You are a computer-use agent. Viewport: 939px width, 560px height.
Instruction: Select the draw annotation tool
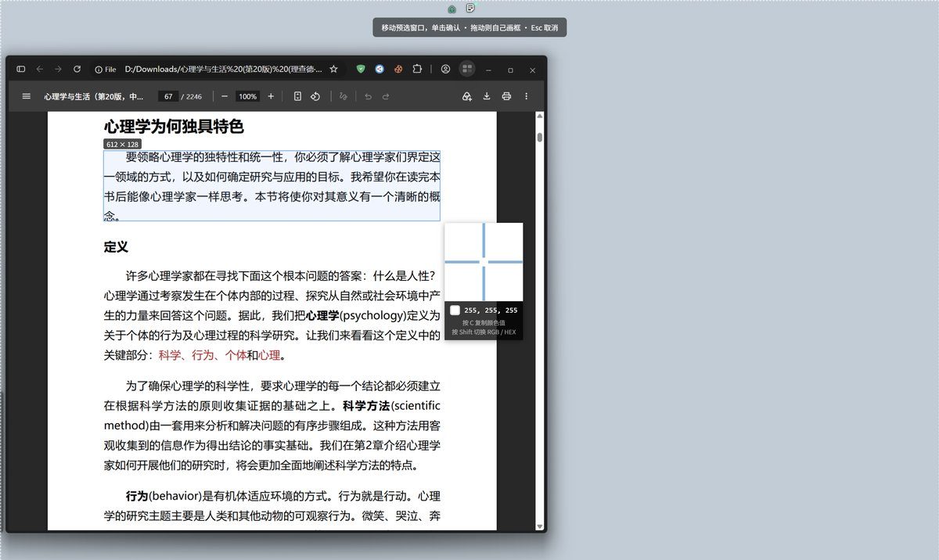coord(343,96)
